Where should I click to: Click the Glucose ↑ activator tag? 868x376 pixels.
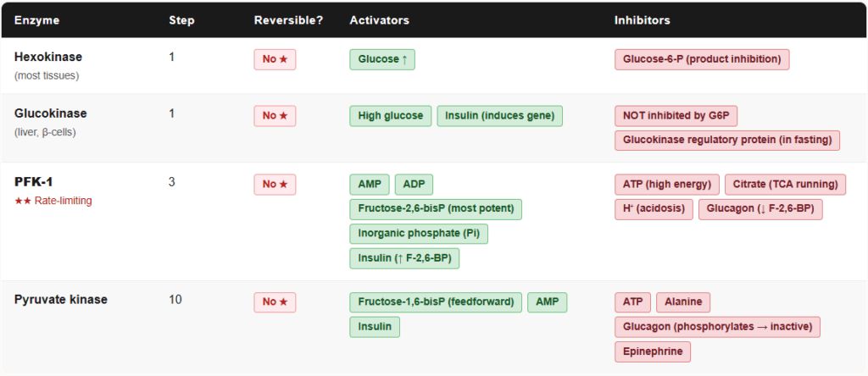click(382, 59)
